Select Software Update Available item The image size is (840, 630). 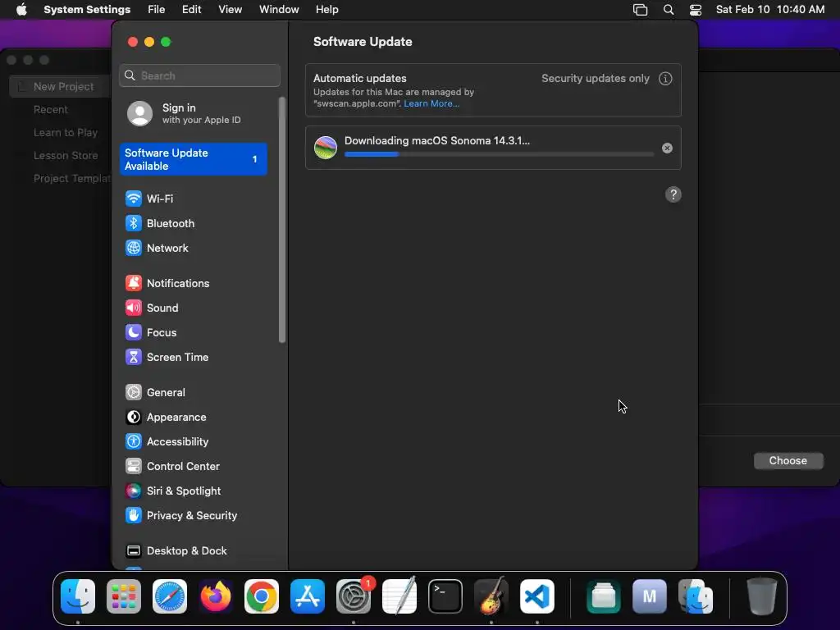194,159
